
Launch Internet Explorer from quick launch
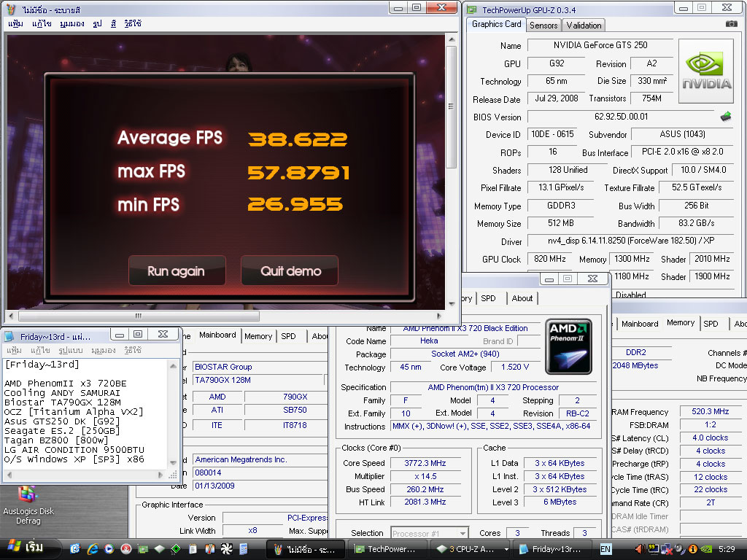(92, 549)
